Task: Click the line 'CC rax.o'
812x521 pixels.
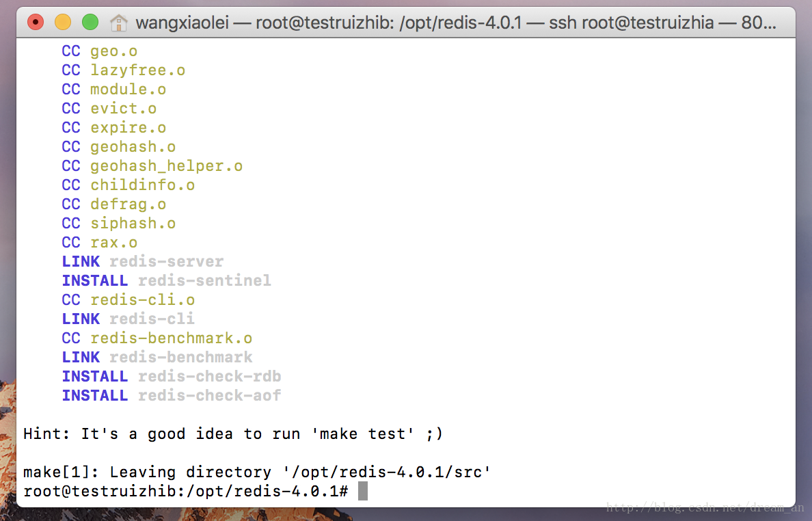Action: [x=99, y=243]
